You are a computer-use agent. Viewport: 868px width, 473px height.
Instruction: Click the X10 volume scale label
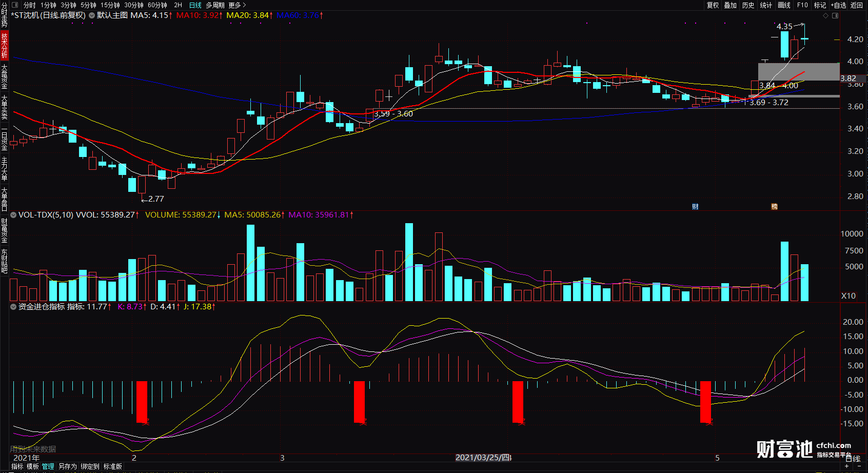pos(849,296)
